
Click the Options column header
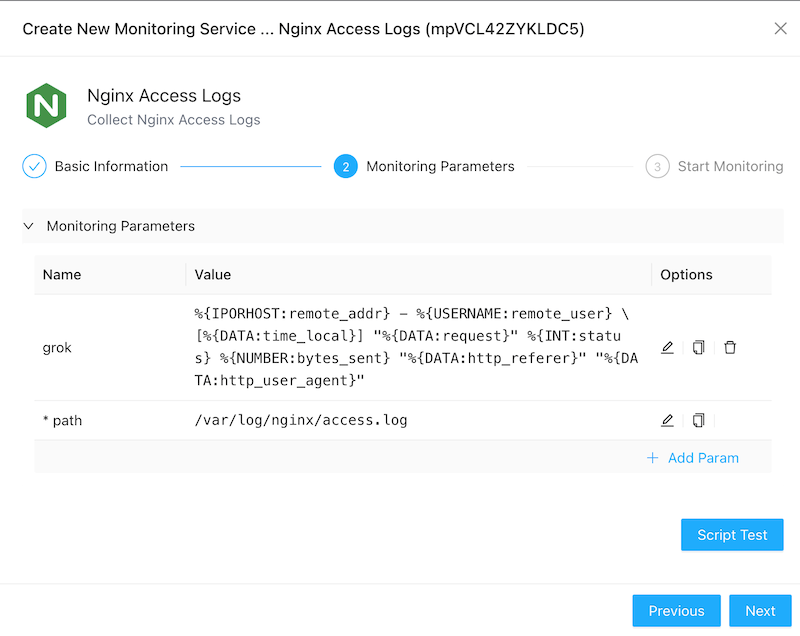coord(686,275)
